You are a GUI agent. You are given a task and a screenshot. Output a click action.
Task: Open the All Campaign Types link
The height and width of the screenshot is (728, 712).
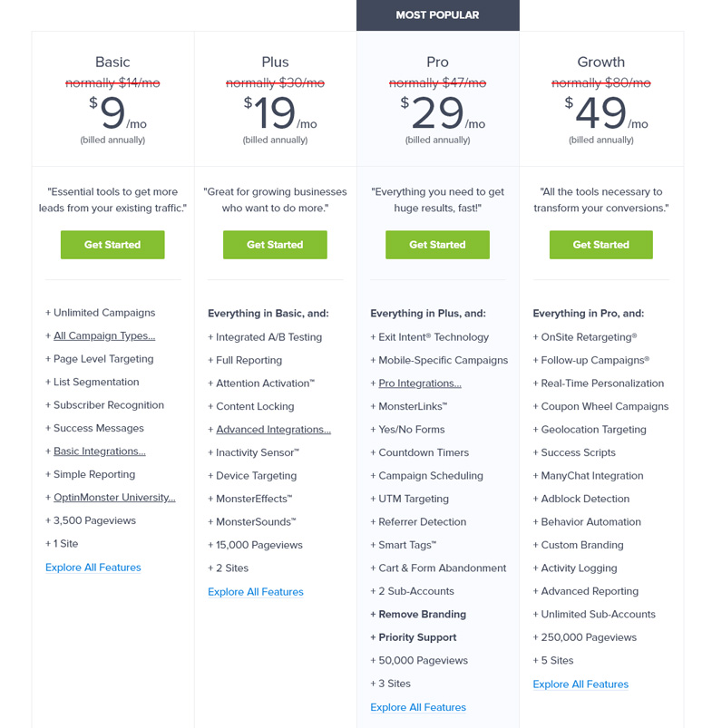pos(104,336)
